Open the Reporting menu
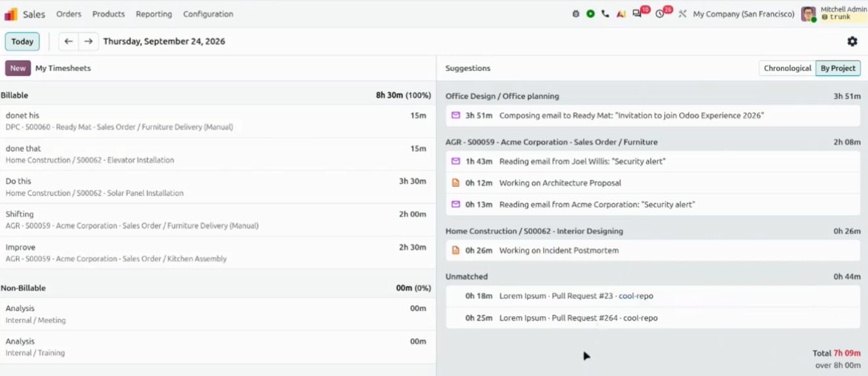This screenshot has height=376, width=868. click(x=154, y=14)
